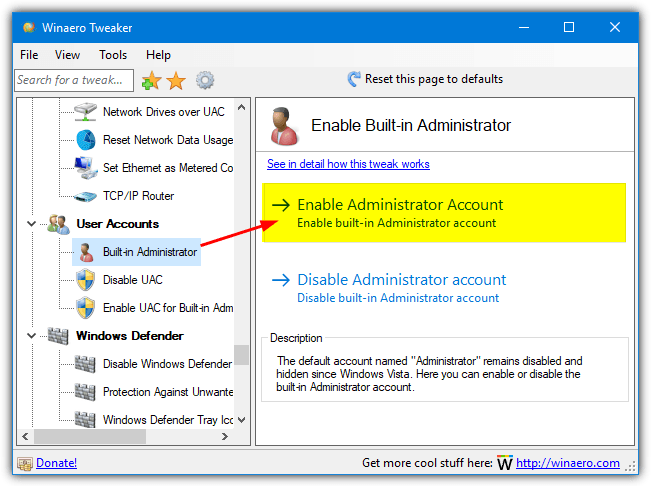
Task: Click the Protection Against Unwanted wall icon
Action: [x=85, y=392]
